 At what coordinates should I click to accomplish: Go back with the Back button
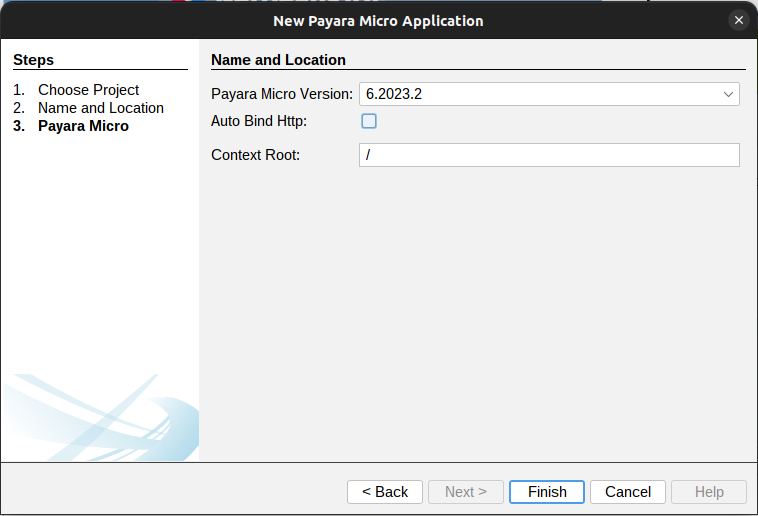385,492
